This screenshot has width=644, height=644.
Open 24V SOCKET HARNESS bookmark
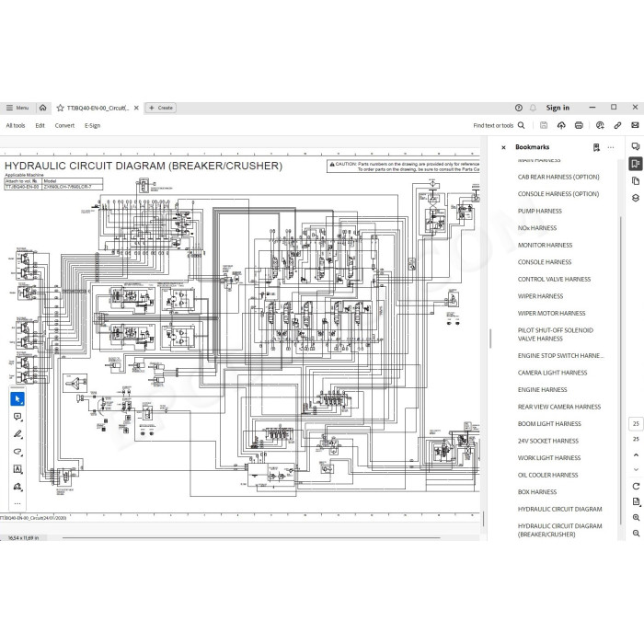click(x=548, y=441)
